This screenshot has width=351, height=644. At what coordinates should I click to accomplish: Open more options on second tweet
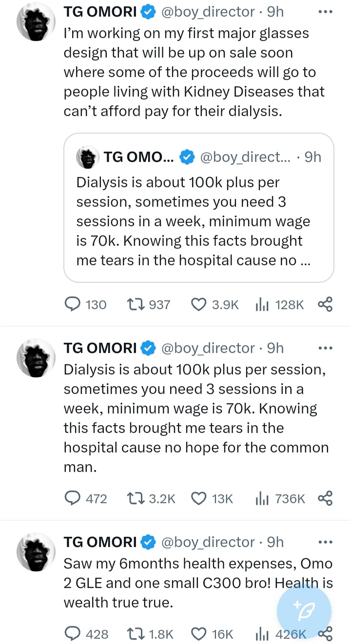[325, 348]
